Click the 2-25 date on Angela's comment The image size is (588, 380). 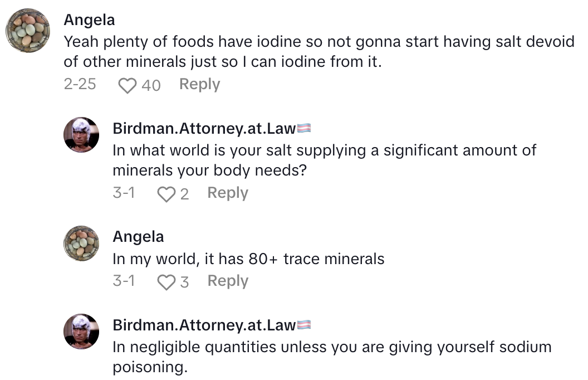(x=80, y=85)
